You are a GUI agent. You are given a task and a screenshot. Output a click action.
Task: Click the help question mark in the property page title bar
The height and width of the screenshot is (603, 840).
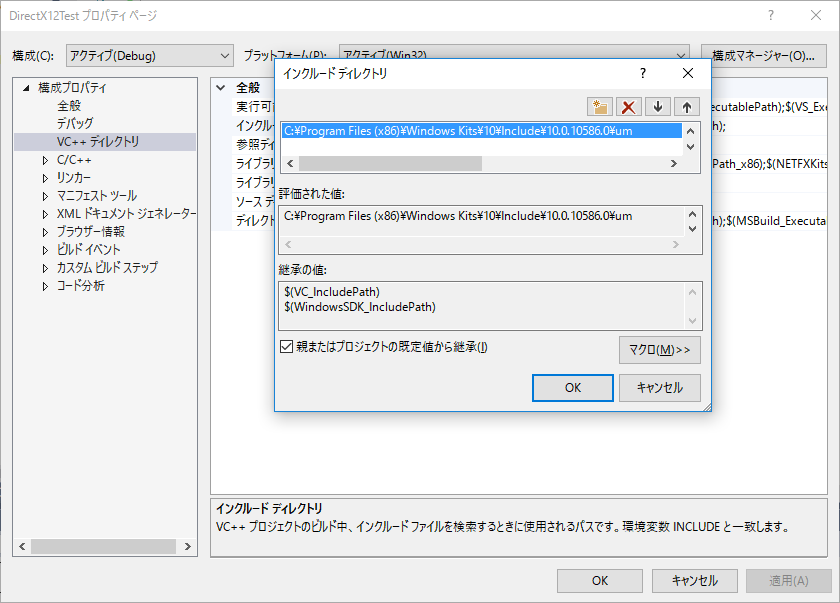coord(771,16)
